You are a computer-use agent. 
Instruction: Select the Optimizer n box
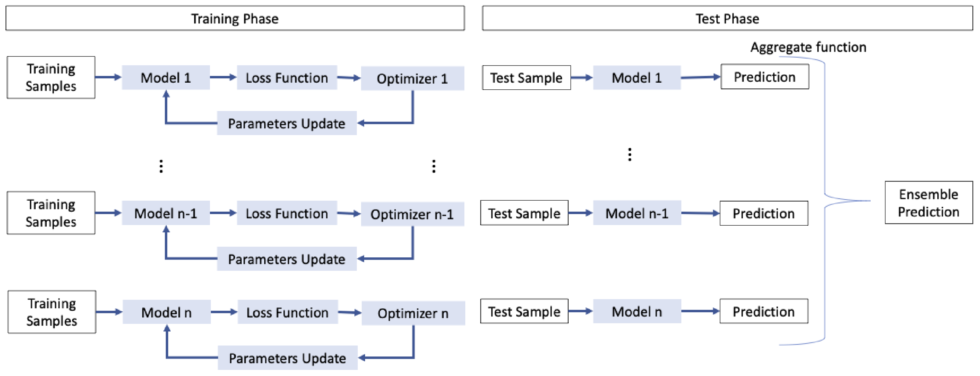(413, 313)
